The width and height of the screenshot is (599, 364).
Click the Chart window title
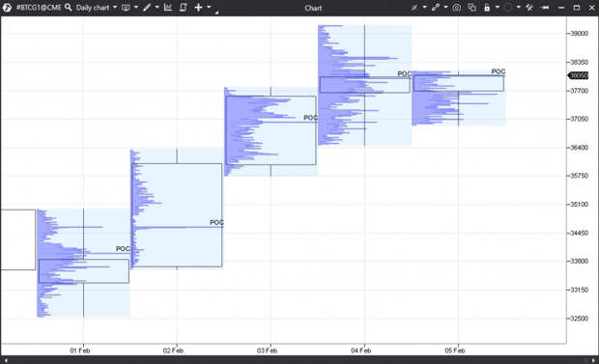(313, 8)
